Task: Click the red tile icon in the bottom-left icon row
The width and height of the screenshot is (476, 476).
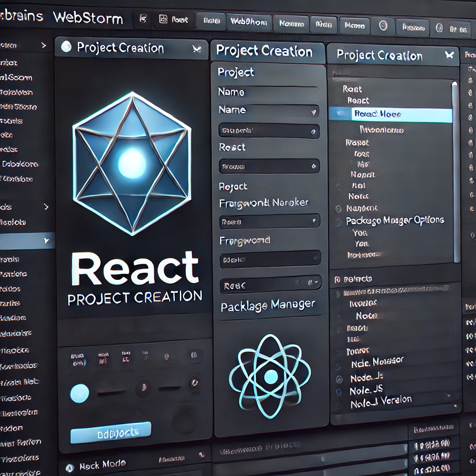Action: (x=103, y=358)
